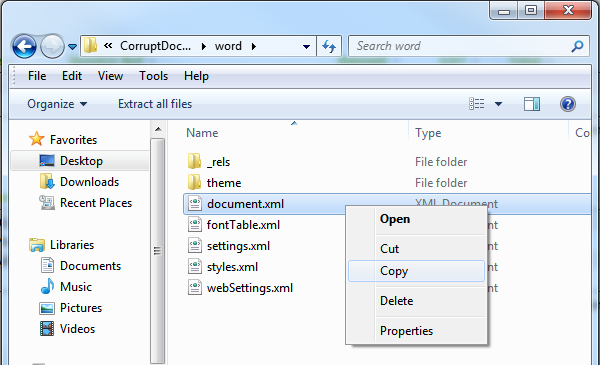Image resolution: width=600 pixels, height=365 pixels.
Task: Select CorruptDoc... in the address breadcrumb
Action: pyautogui.click(x=155, y=46)
